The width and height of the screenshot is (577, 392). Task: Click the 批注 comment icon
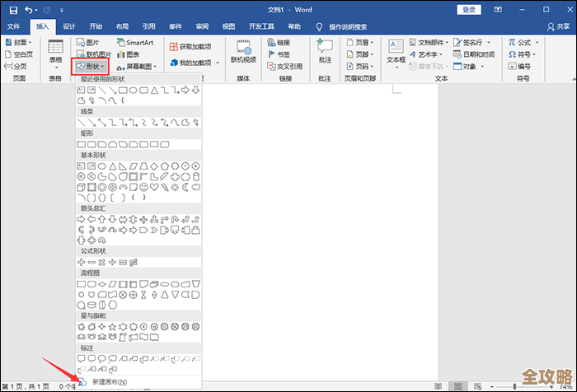[x=325, y=51]
